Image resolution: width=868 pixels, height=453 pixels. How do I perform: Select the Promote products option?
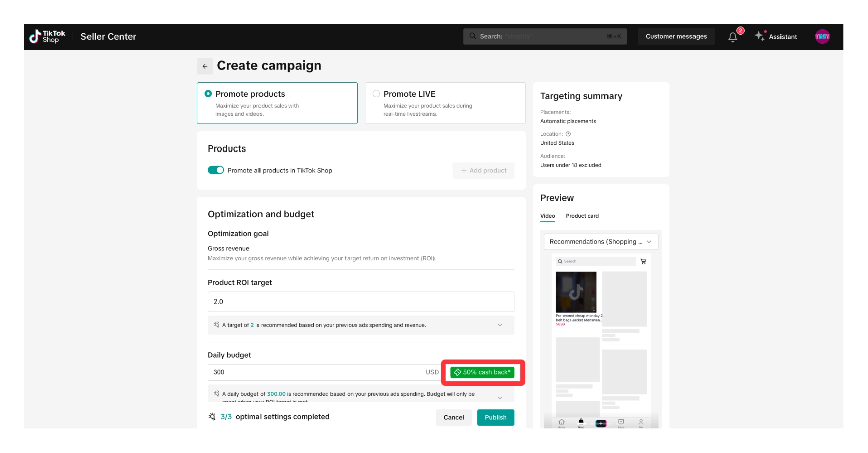pos(208,94)
